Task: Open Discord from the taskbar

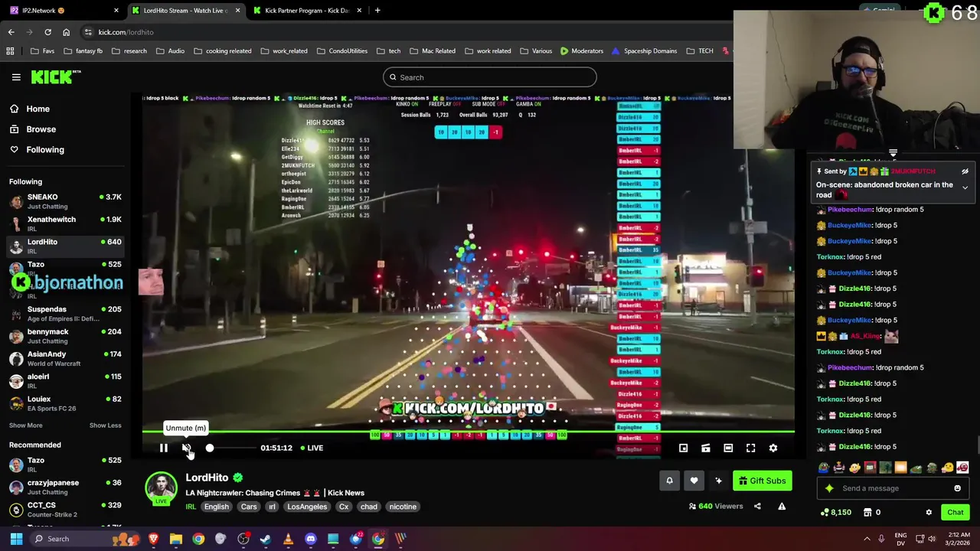Action: point(311,539)
